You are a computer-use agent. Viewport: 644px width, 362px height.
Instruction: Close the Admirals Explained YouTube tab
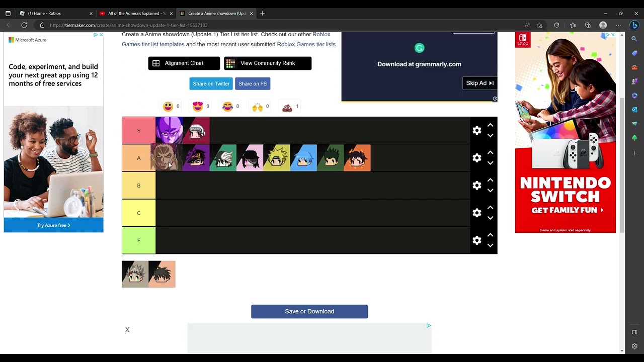point(171,14)
